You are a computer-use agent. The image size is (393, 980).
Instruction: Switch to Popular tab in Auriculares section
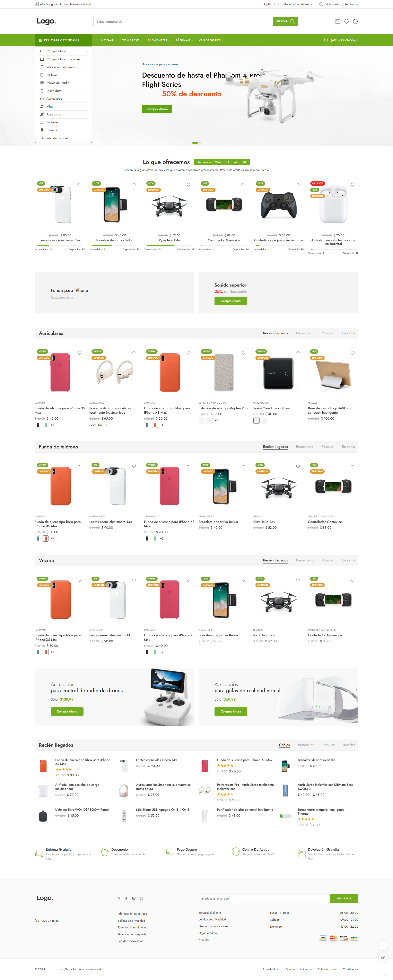[327, 333]
